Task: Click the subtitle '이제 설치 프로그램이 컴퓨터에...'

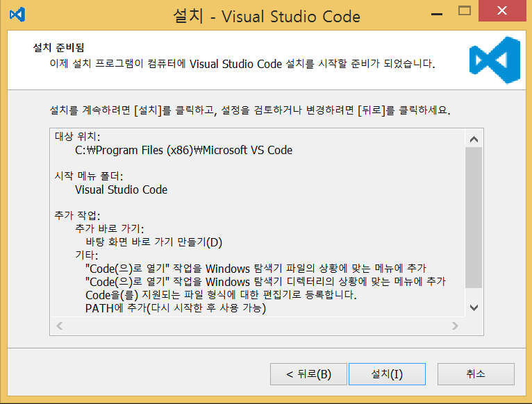Action: [x=242, y=64]
